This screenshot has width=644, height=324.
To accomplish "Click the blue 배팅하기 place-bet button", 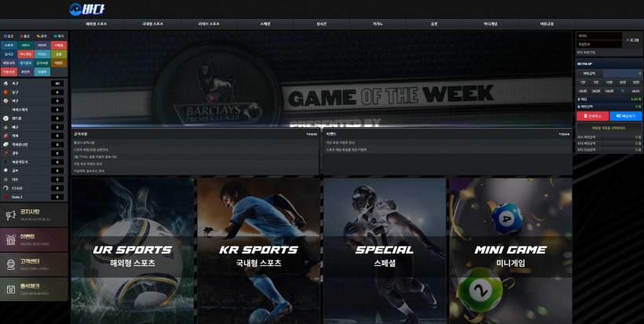I will 625,116.
